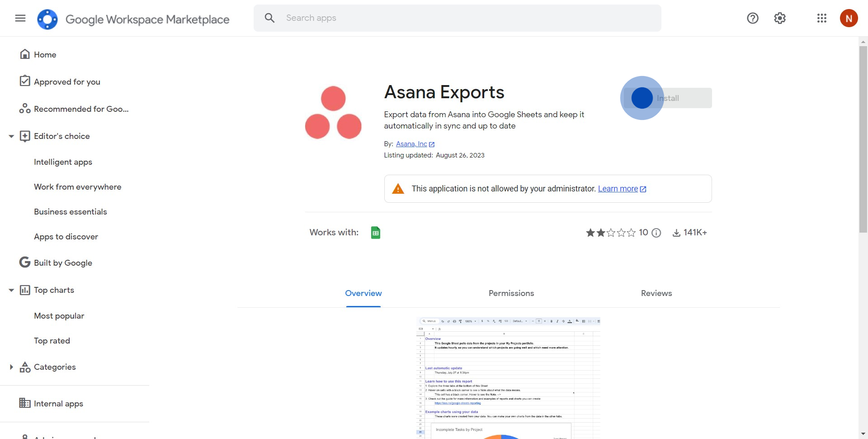Open the Help question mark icon
868x439 pixels.
point(752,18)
